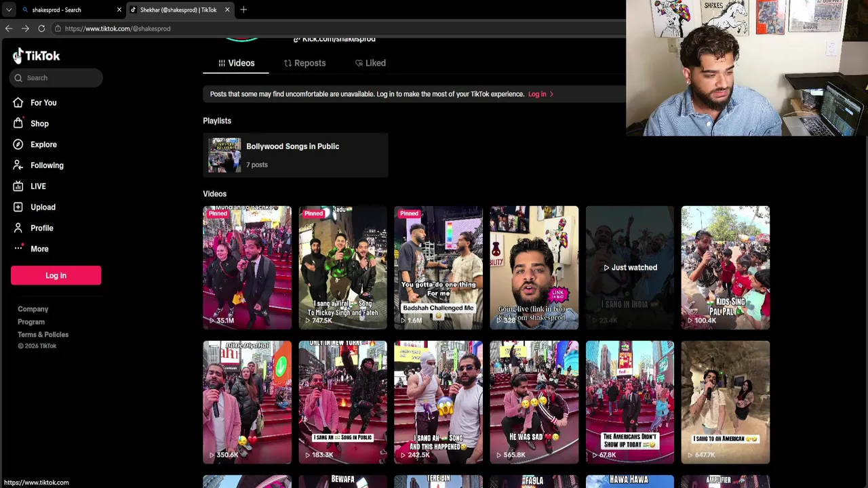868x488 pixels.
Task: Open the Shop bag icon
Action: [x=18, y=123]
